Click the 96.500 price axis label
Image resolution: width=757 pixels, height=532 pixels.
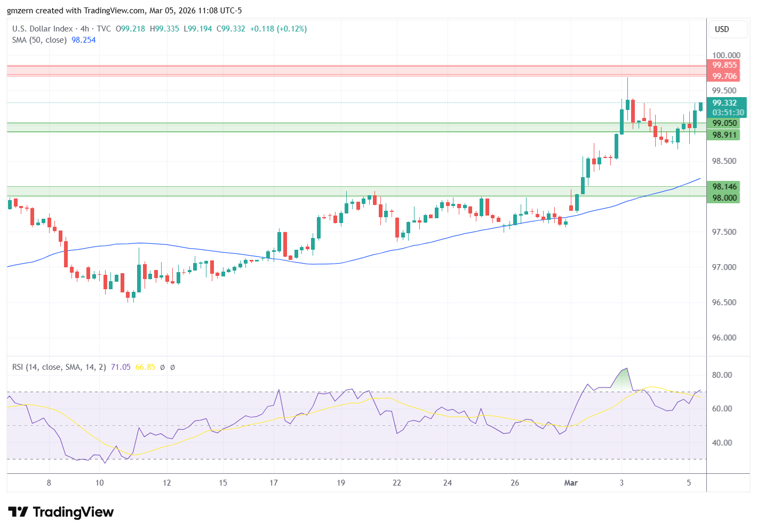724,303
